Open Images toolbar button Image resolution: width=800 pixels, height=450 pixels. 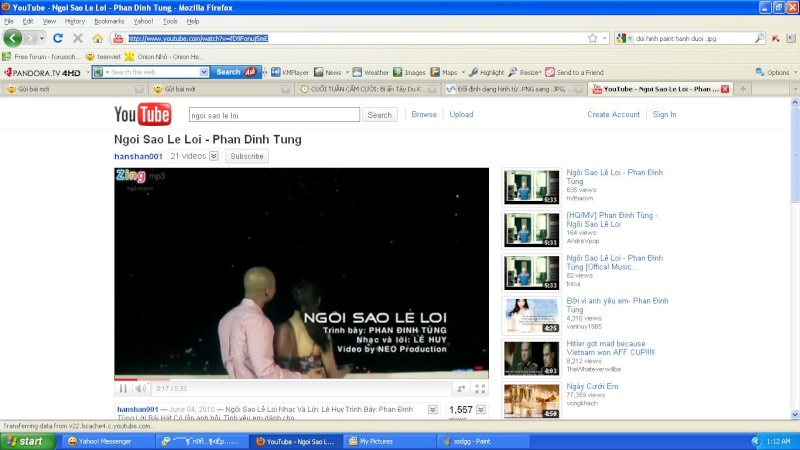tap(409, 72)
